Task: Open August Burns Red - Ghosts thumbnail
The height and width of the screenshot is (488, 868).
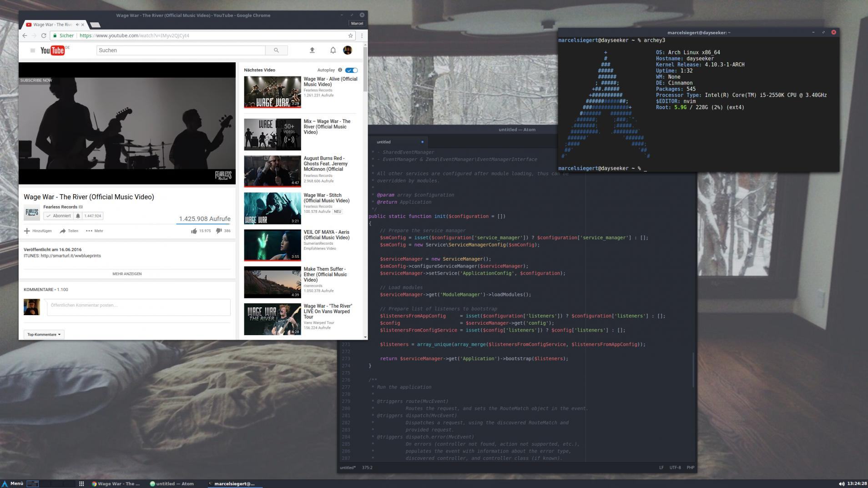Action: pyautogui.click(x=273, y=171)
